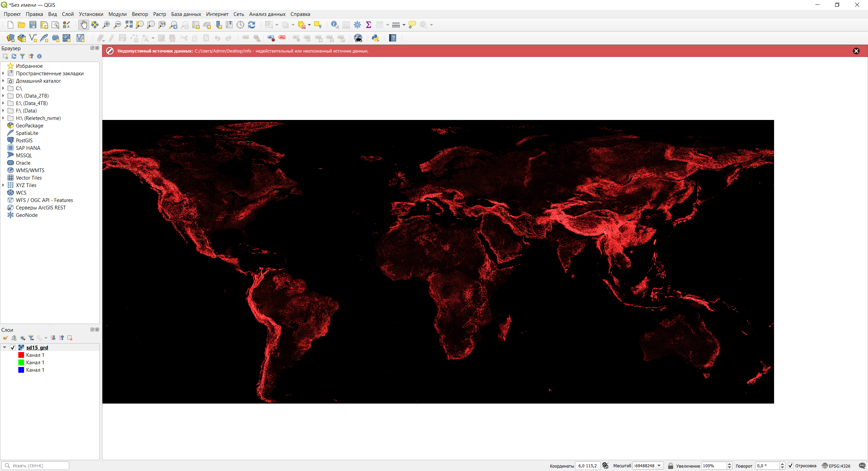Click the Save Project floppy icon
868x471 pixels.
33,25
